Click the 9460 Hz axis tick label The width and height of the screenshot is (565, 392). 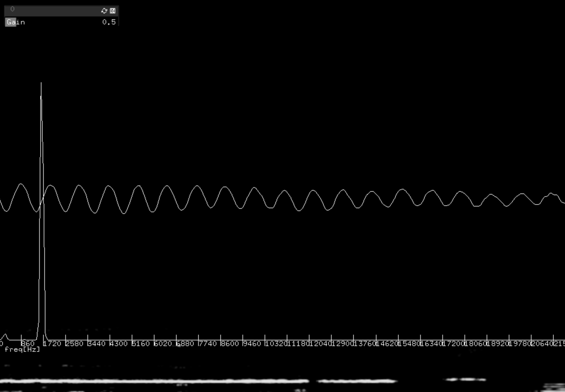pyautogui.click(x=252, y=344)
